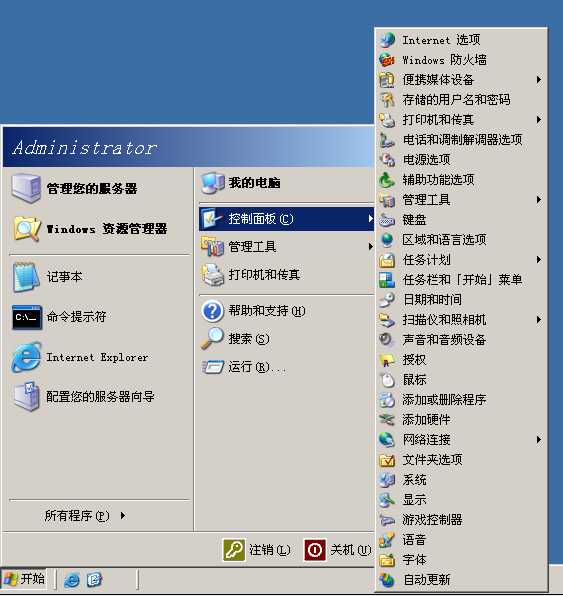Open the Windows 防火墙 icon

pyautogui.click(x=387, y=60)
